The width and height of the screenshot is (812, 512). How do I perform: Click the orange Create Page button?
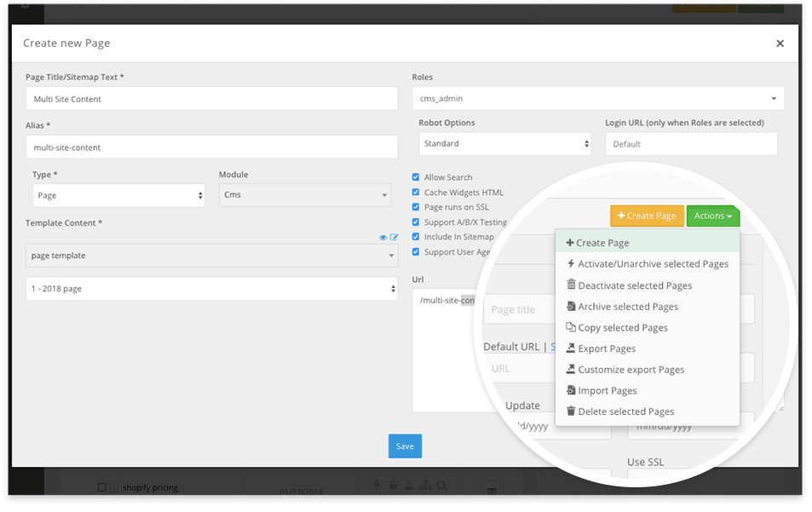(x=647, y=216)
